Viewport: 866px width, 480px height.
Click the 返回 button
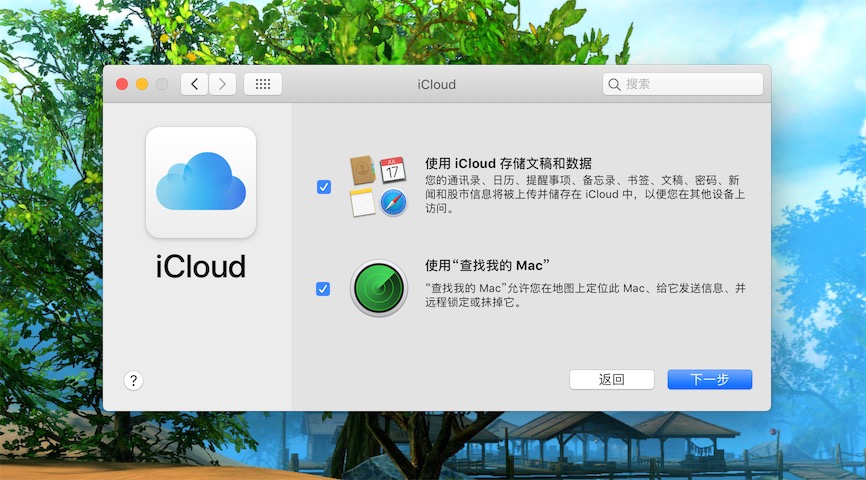pos(612,379)
